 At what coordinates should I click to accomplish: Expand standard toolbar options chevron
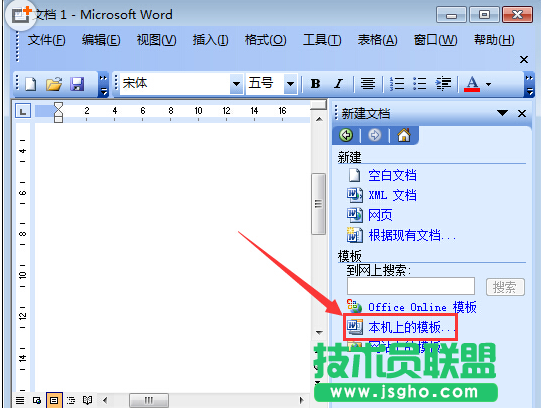pos(103,84)
